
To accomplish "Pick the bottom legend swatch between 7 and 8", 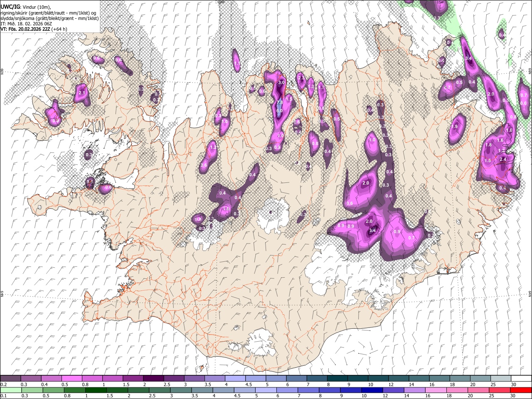I will [308, 390].
